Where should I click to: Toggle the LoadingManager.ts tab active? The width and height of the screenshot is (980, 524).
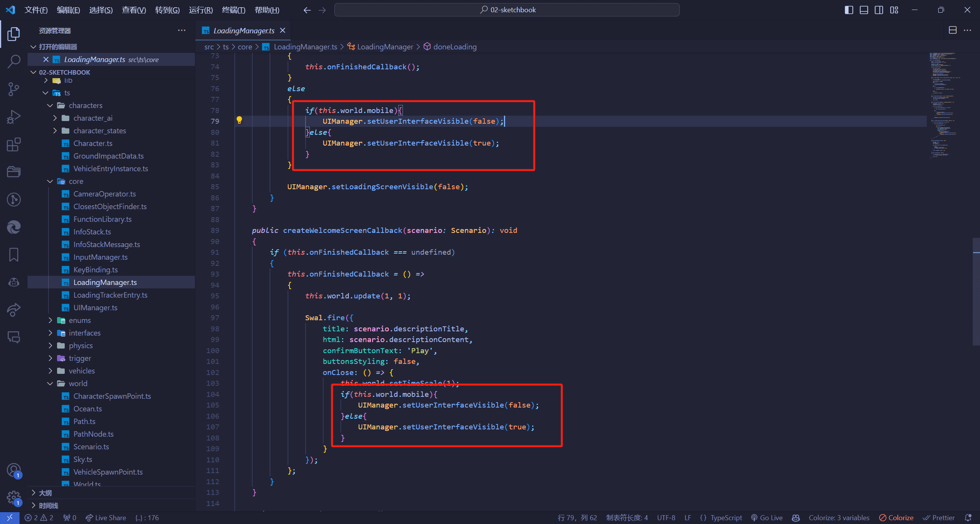(x=243, y=31)
